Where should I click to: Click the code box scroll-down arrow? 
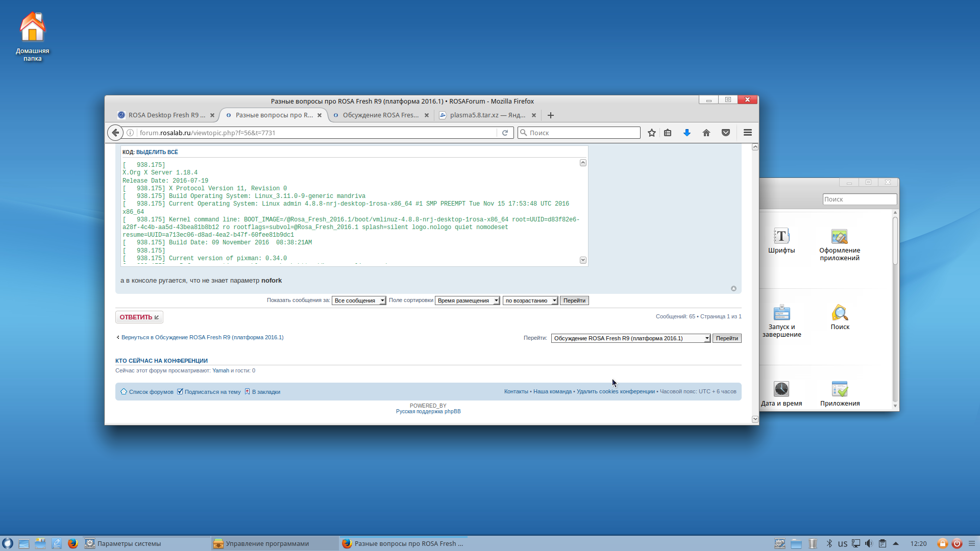(x=583, y=260)
